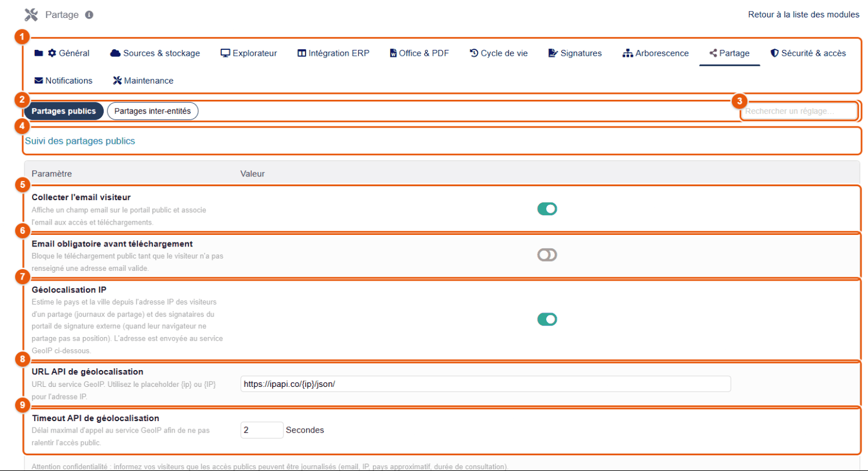The height and width of the screenshot is (471, 868).
Task: Click the document icon of Office & PDF
Action: (x=393, y=53)
